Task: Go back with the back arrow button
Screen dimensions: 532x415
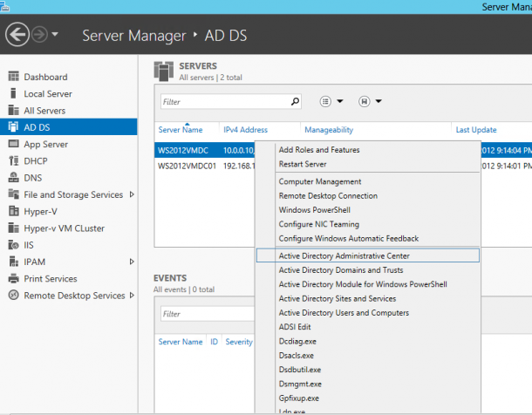Action: 17,34
